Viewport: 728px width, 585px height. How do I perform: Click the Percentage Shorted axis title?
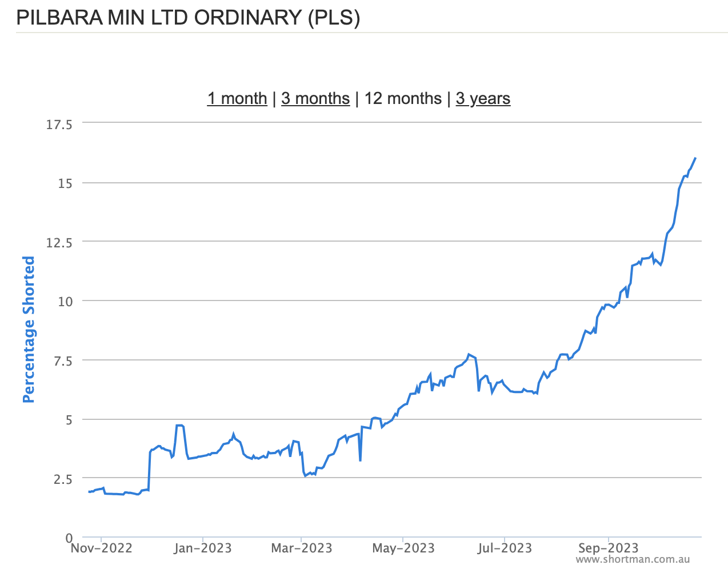(x=29, y=329)
